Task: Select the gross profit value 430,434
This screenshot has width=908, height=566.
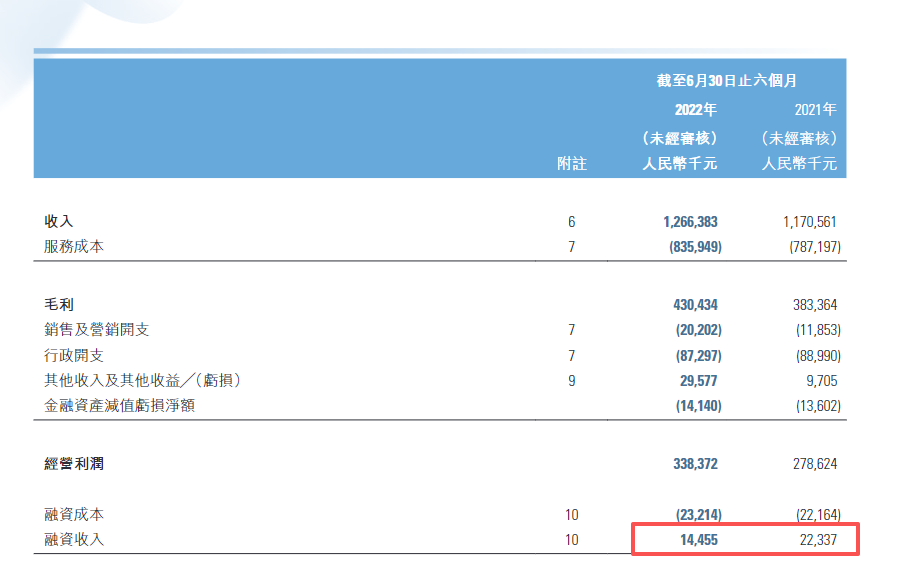Action: tap(691, 305)
